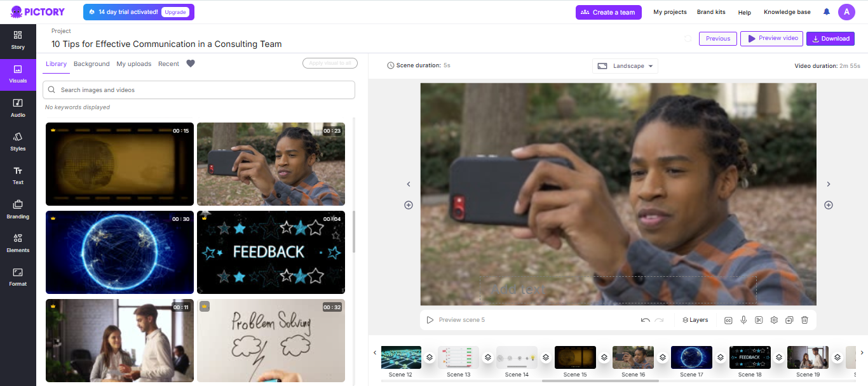Select Scene 13 in timeline
868x386 pixels.
tap(459, 357)
